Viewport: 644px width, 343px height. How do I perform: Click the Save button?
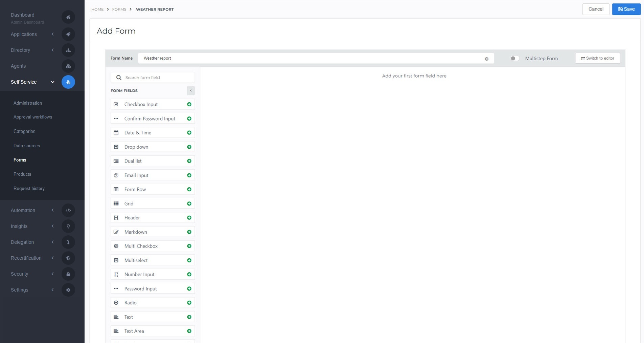[625, 9]
